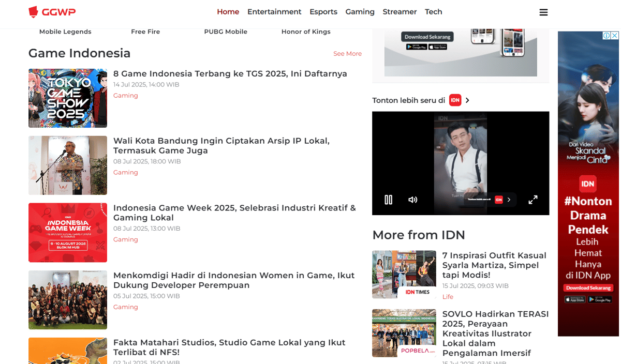
Task: Click Google Play badge on side drama ad
Action: tap(600, 299)
